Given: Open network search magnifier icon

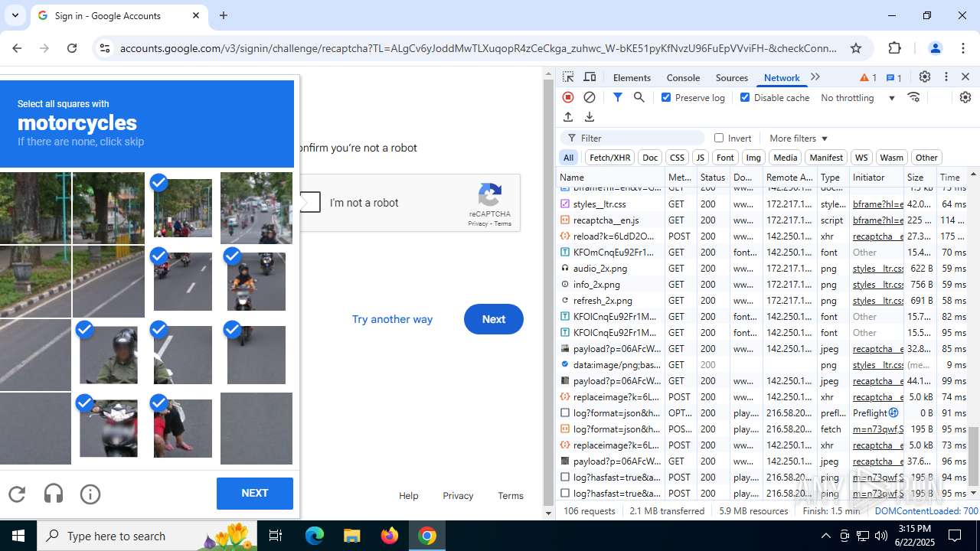Looking at the screenshot, I should click(639, 97).
